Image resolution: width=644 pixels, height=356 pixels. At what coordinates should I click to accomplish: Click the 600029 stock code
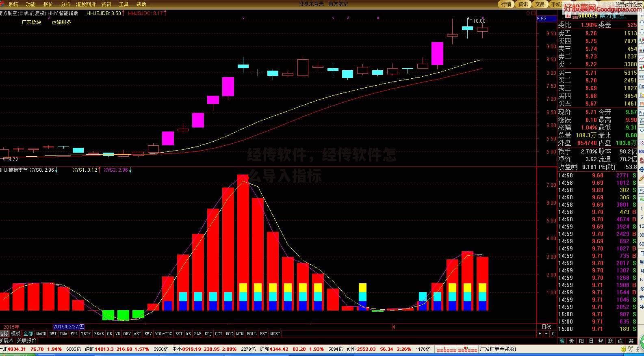[588, 16]
